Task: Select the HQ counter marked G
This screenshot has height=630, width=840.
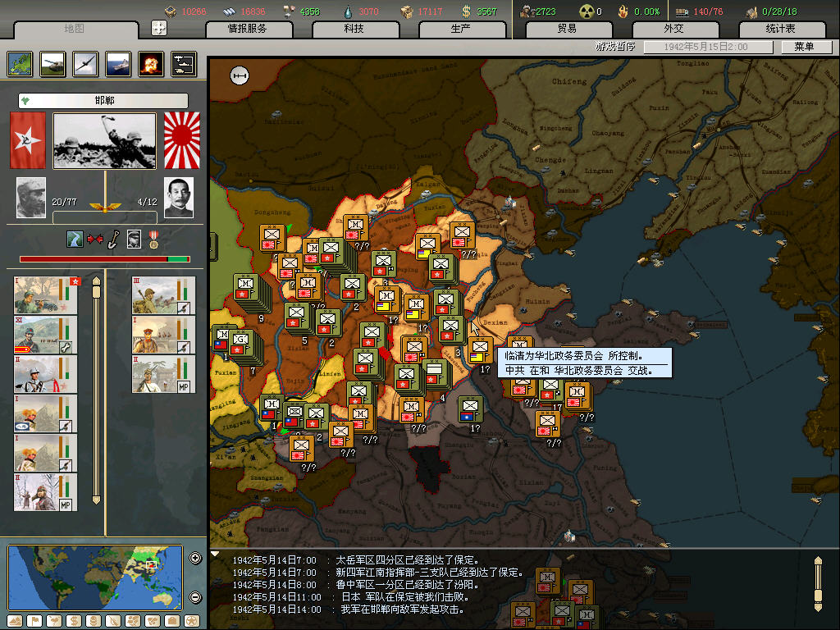Action: pos(240,344)
